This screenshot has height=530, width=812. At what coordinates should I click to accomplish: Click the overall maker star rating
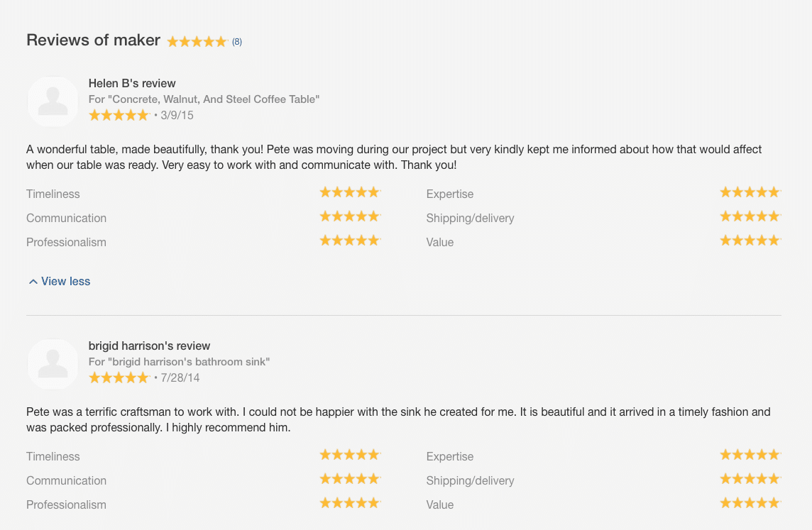(197, 42)
